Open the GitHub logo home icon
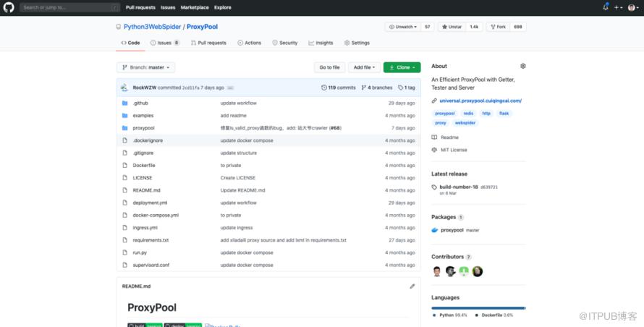 click(x=9, y=7)
